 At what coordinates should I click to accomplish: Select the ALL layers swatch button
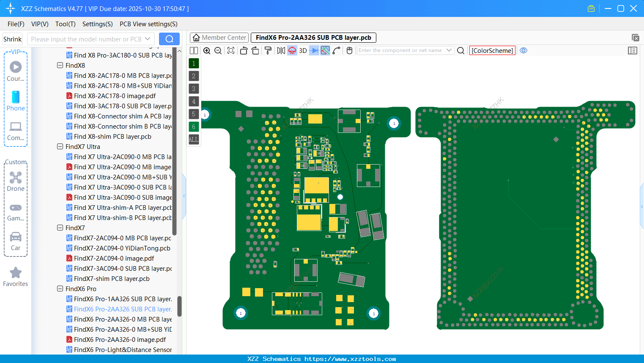194,139
